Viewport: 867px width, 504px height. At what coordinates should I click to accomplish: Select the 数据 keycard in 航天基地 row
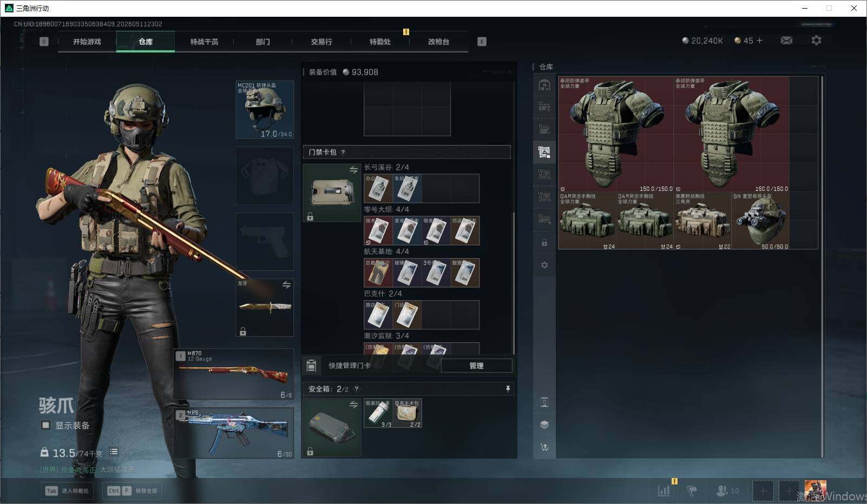click(465, 273)
